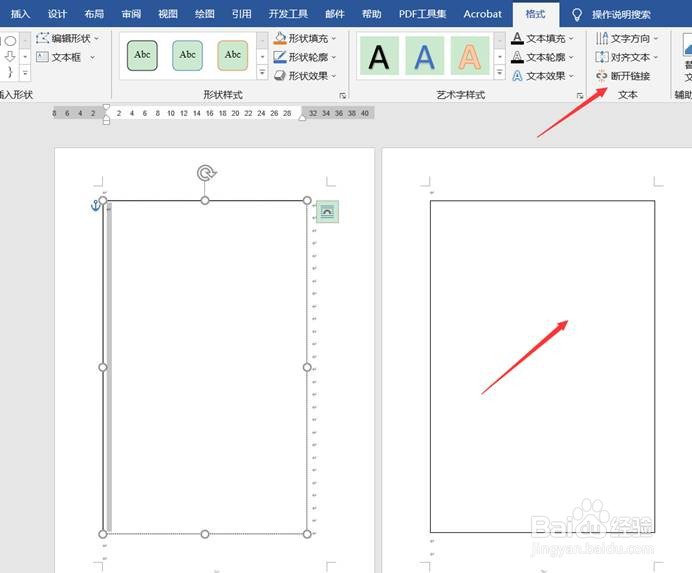Expand the WordArt styles gallery
Image resolution: width=692 pixels, height=573 pixels.
(500, 72)
